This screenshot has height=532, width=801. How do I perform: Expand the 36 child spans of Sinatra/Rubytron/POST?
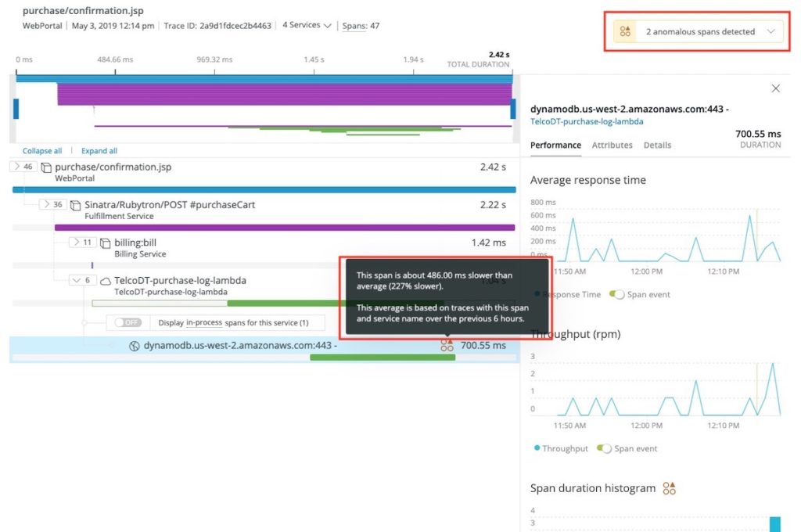[52, 204]
